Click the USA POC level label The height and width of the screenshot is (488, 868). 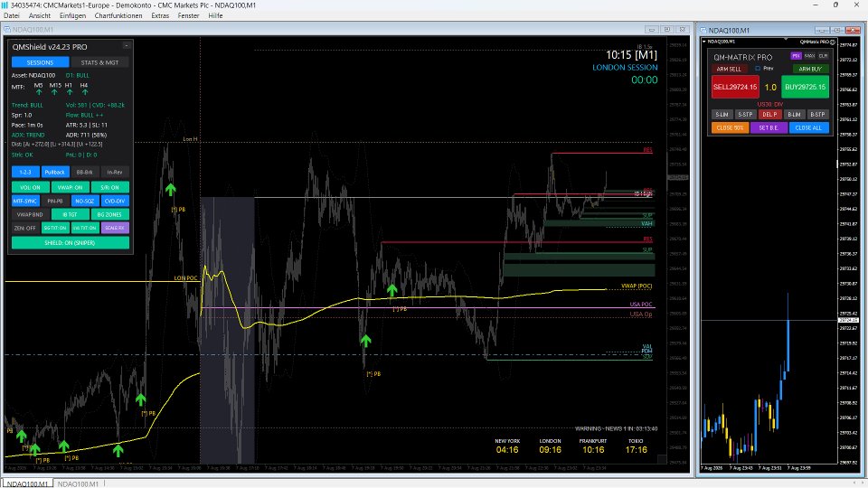point(640,305)
